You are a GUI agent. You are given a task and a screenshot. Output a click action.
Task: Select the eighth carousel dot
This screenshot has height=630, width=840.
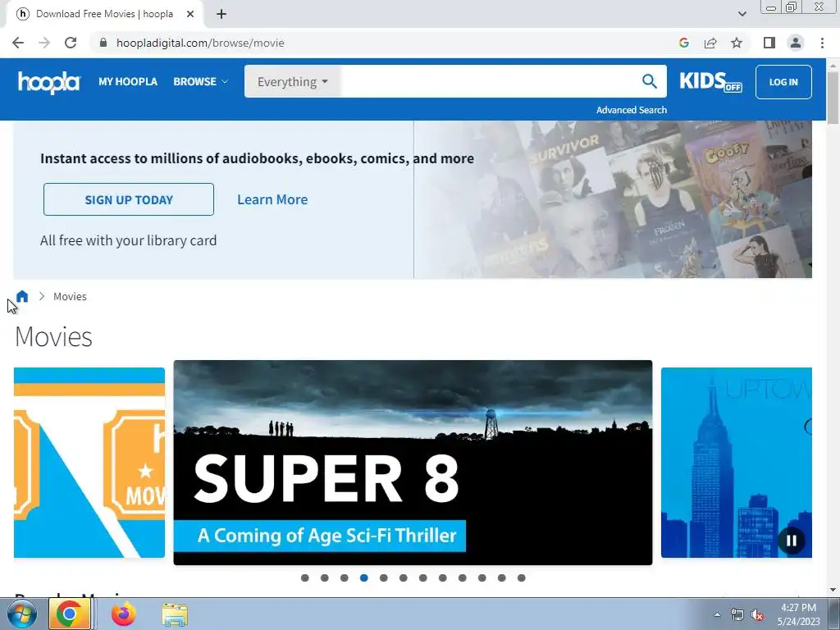coord(442,577)
